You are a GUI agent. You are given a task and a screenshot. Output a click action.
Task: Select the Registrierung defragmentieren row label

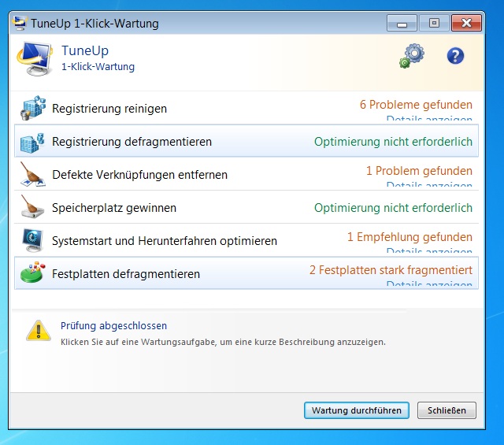tap(132, 142)
